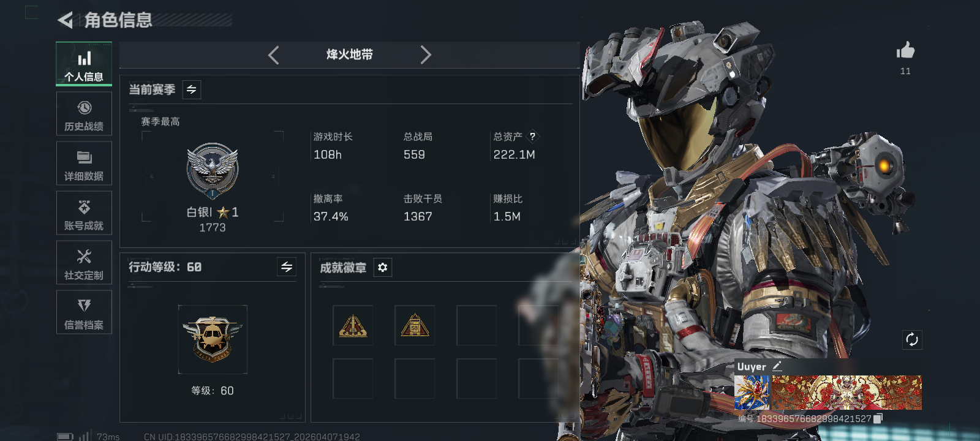The width and height of the screenshot is (980, 441).
Task: Select the second achievement badge slot
Action: (x=415, y=325)
